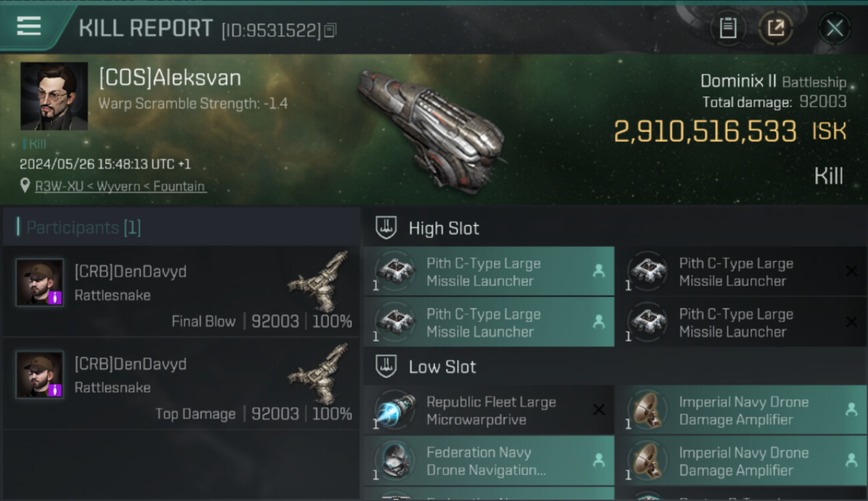Select the Low Slot section header
This screenshot has height=501, width=868.
point(442,367)
